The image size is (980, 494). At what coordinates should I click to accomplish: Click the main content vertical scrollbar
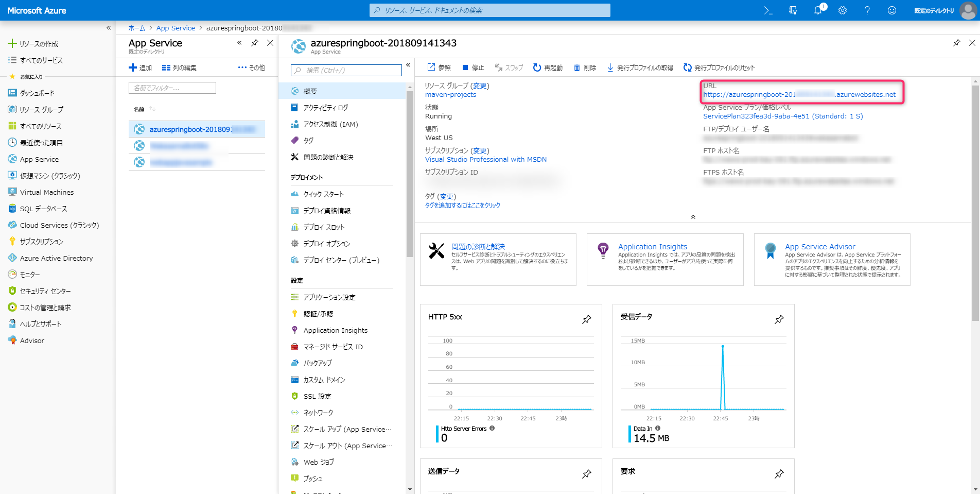[975, 203]
